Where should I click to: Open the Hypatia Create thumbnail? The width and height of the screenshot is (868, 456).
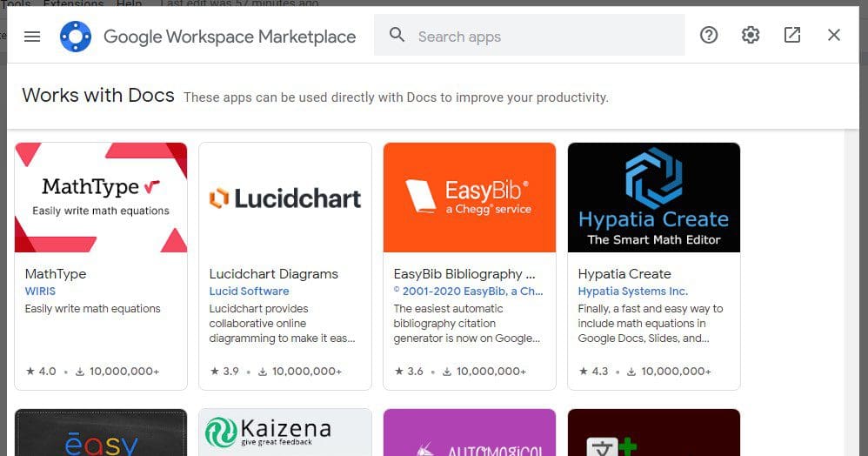654,198
